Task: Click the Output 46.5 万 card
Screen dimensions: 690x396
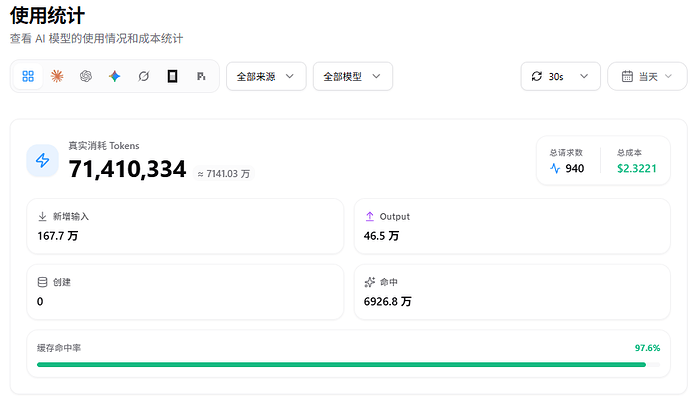Action: click(x=512, y=226)
